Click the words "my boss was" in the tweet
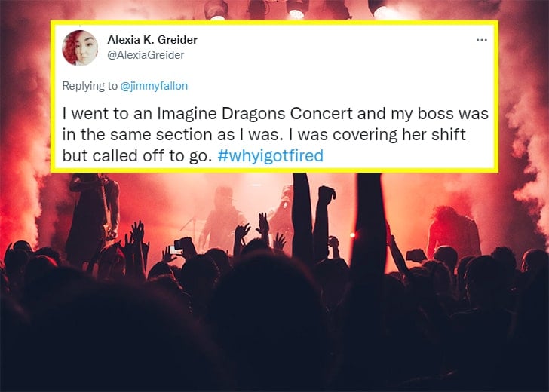 451,114
